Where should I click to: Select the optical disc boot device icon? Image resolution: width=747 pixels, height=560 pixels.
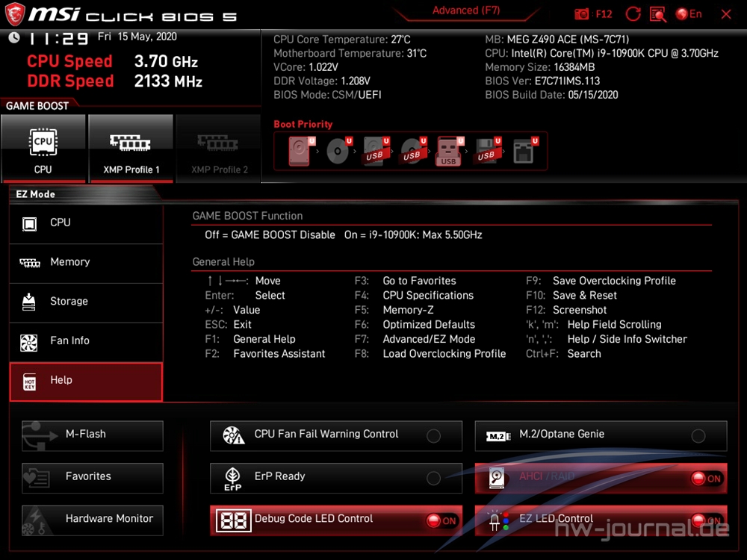pos(338,152)
